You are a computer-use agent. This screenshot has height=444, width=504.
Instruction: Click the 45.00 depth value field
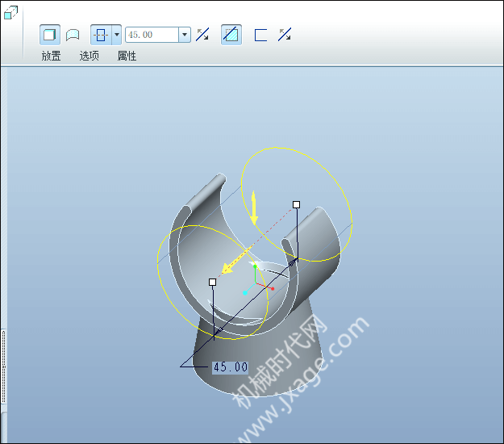(x=152, y=35)
